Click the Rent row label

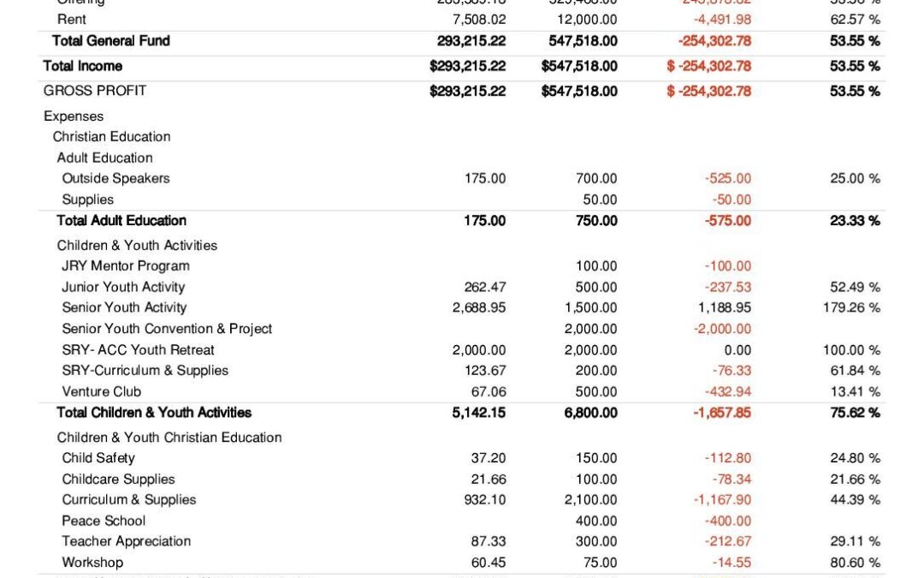tap(72, 19)
